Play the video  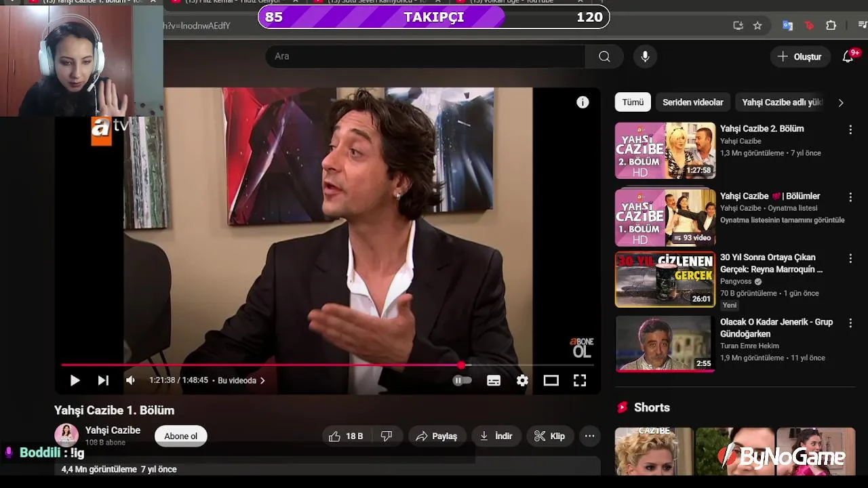click(x=75, y=380)
